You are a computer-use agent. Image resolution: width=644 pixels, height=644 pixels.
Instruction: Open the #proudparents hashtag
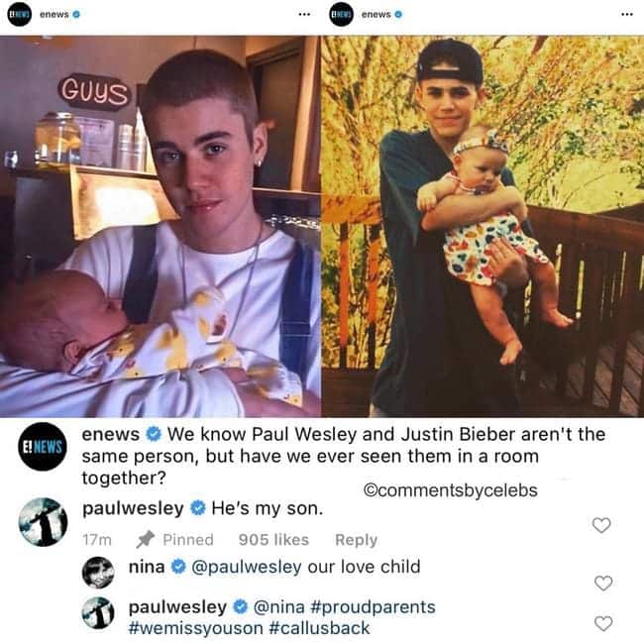[x=373, y=607]
